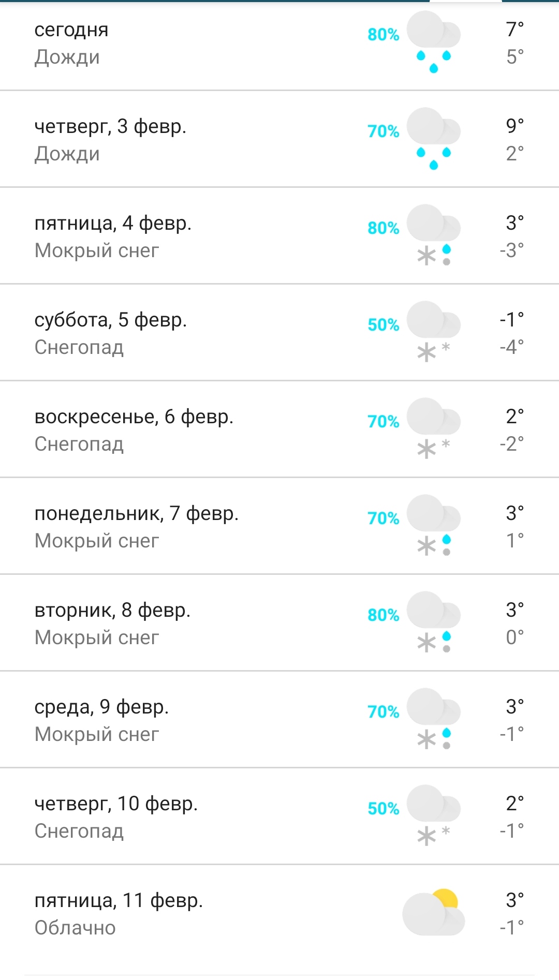Select the Снегопад label under воскресенье

coord(79,444)
